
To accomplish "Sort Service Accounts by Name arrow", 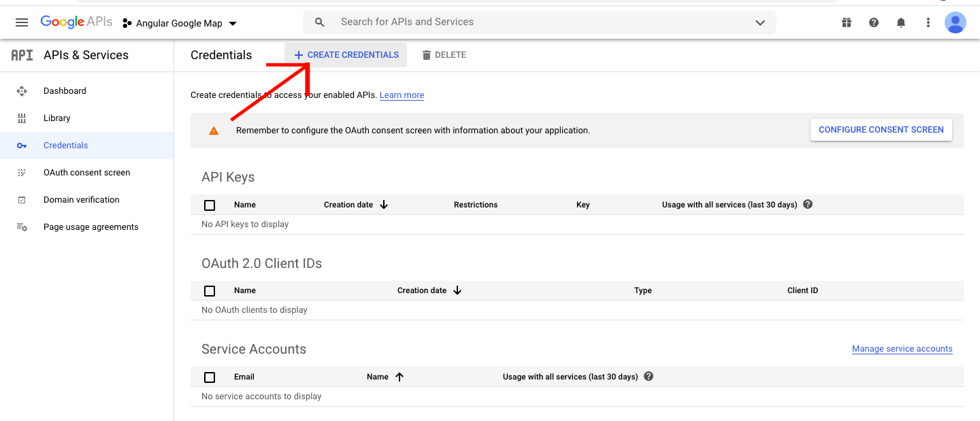I will (399, 377).
